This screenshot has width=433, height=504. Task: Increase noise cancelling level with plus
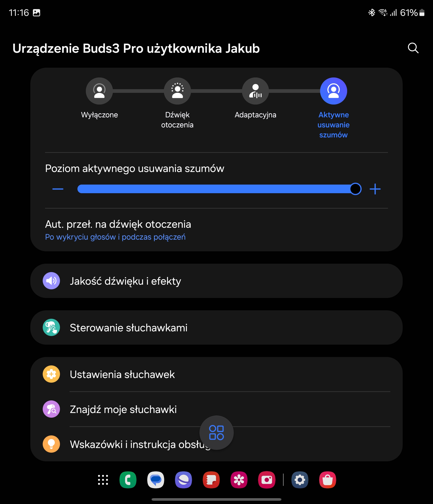click(375, 189)
